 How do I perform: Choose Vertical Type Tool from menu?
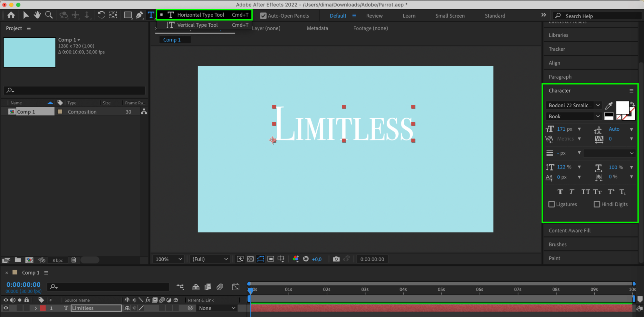197,25
